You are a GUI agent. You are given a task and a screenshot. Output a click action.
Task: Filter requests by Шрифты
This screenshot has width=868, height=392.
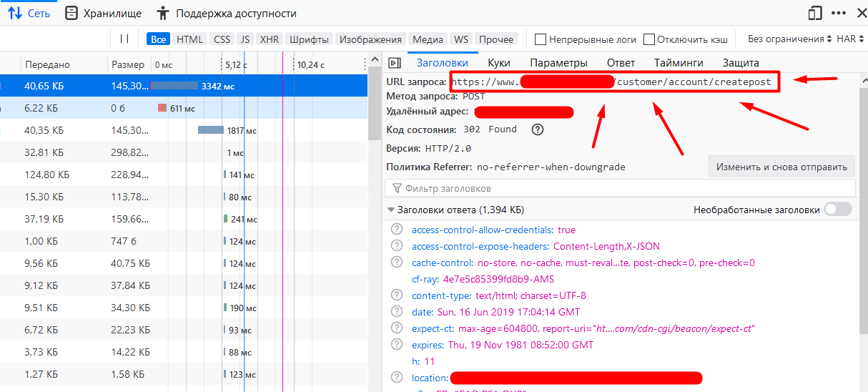point(310,39)
